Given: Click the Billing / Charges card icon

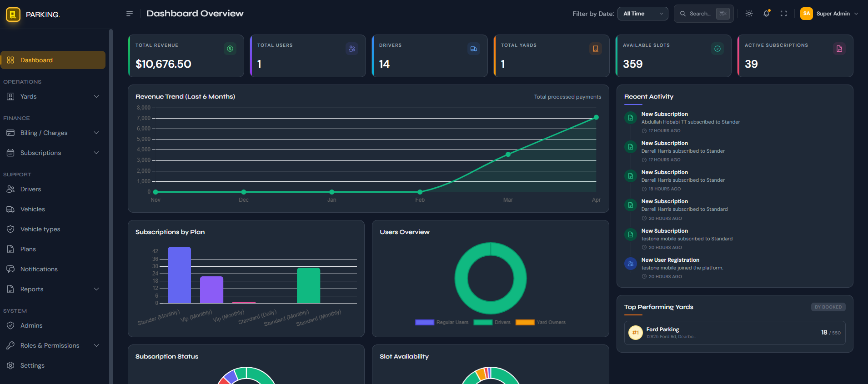Looking at the screenshot, I should [x=10, y=133].
